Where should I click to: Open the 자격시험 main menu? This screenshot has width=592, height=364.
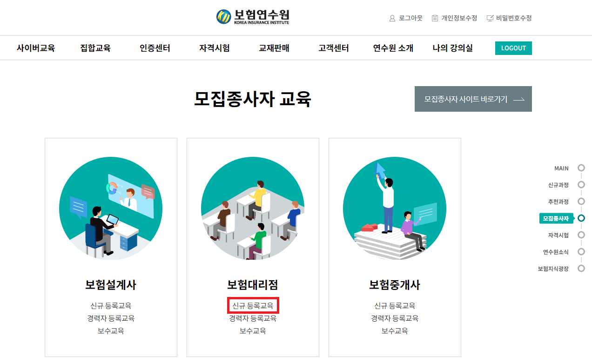click(215, 48)
